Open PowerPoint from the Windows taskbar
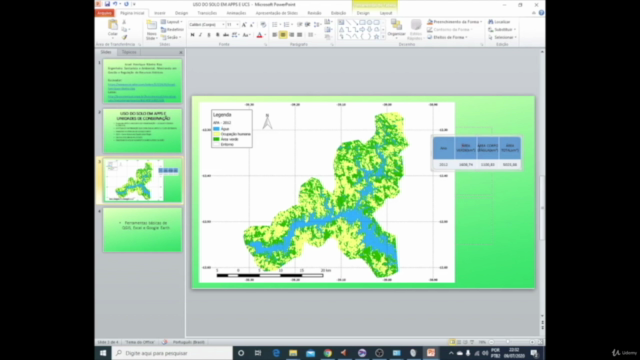 (431, 353)
